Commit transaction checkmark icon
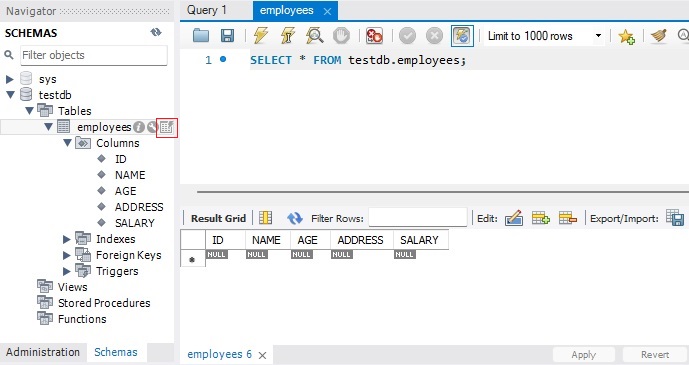This screenshot has width=689, height=365. pyautogui.click(x=407, y=36)
